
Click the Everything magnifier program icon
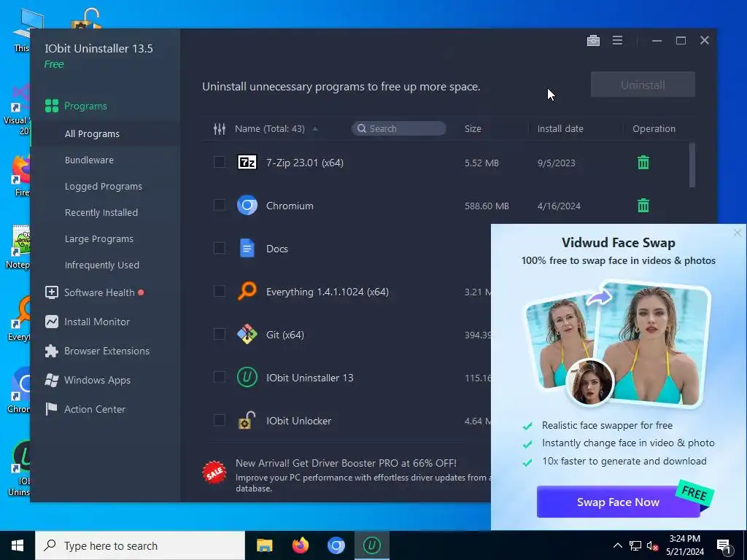pyautogui.click(x=247, y=291)
